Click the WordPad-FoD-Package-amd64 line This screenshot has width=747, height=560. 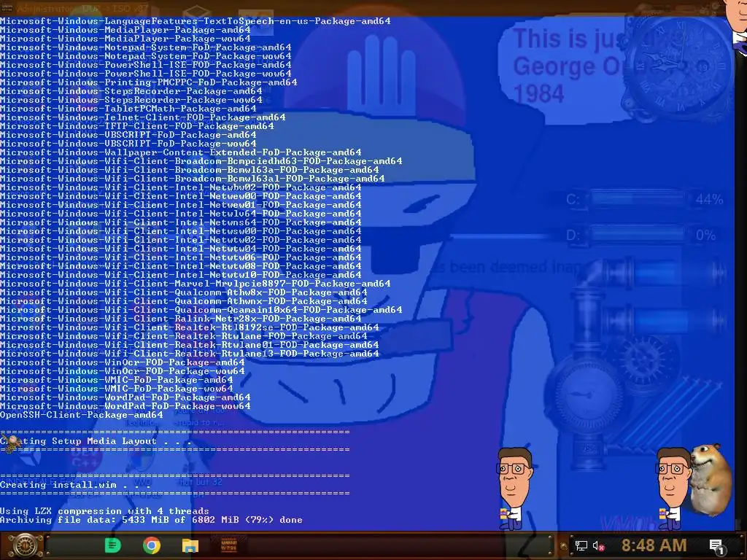pyautogui.click(x=125, y=397)
